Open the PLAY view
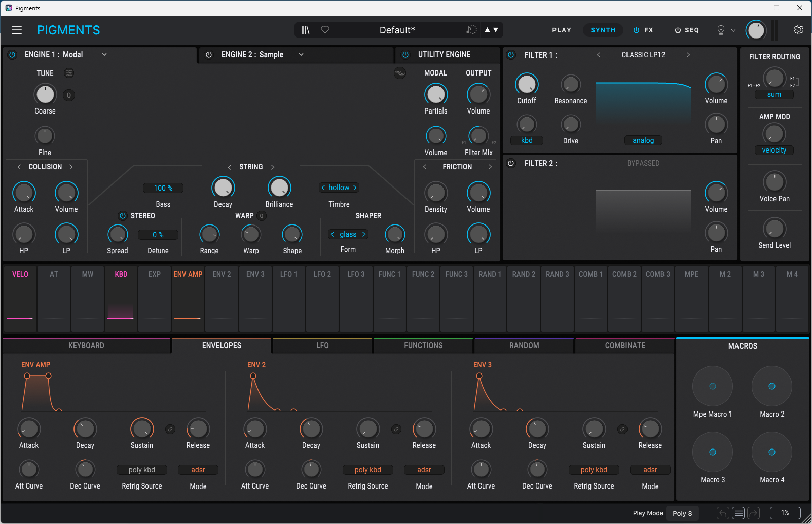Viewport: 812px width, 524px height. pyautogui.click(x=562, y=30)
